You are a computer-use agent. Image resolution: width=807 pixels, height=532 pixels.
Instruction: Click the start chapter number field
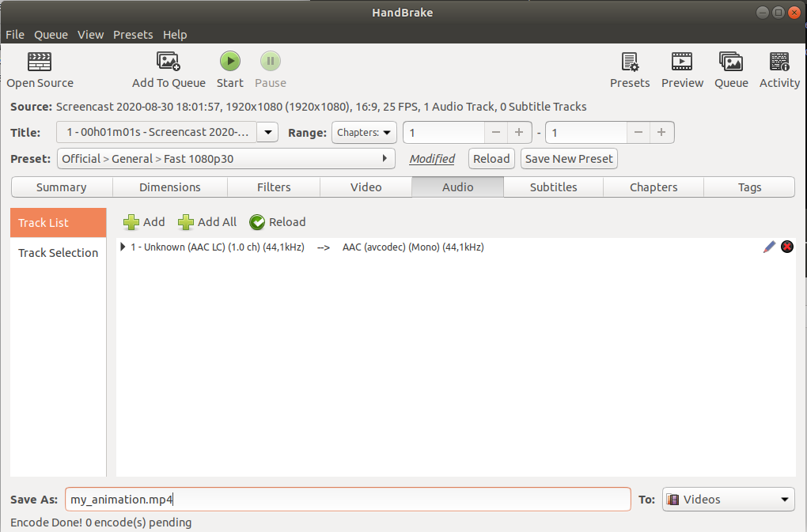coord(444,133)
